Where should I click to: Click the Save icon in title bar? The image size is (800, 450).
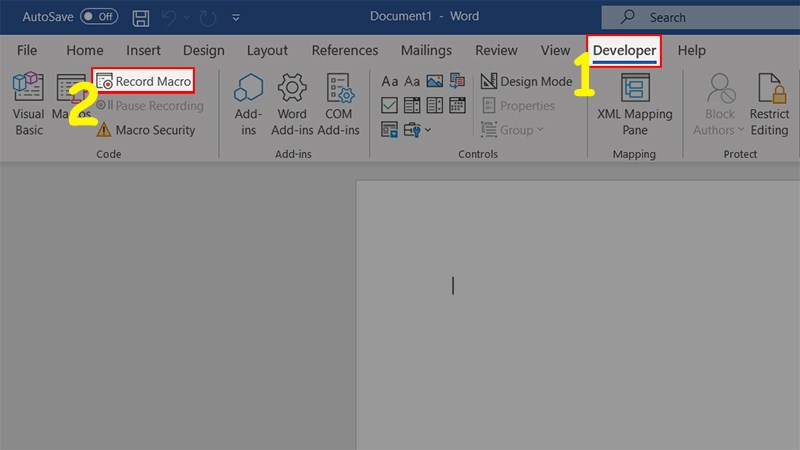[x=142, y=17]
